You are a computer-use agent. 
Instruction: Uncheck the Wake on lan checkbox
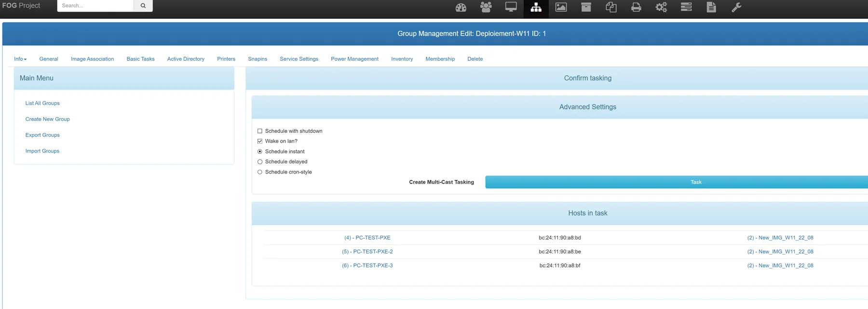coord(260,141)
